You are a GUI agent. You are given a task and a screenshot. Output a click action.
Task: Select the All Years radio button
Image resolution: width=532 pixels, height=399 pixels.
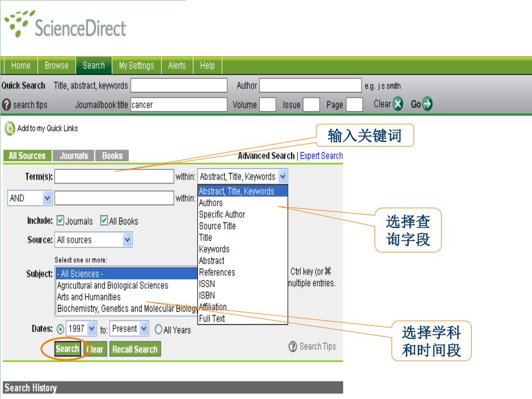pyautogui.click(x=158, y=329)
